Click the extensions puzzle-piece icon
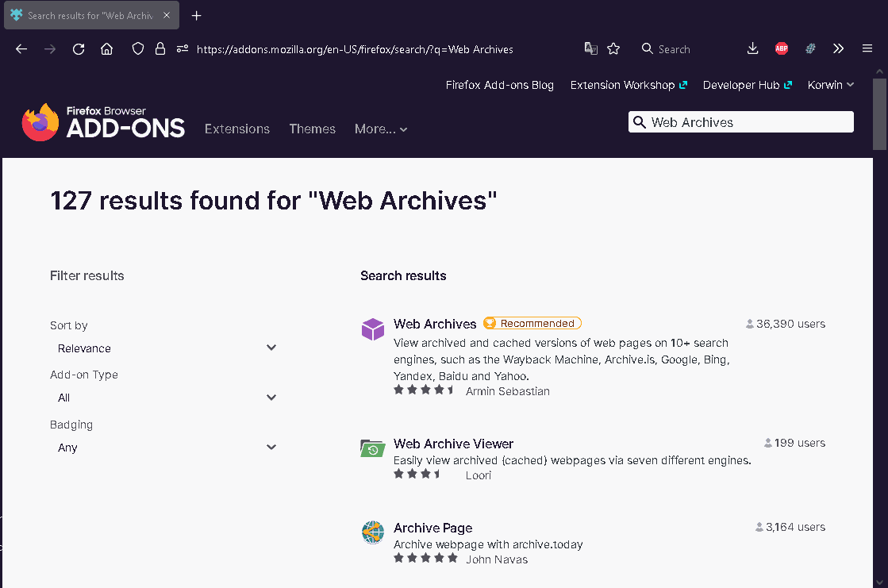This screenshot has width=888, height=588. [810, 48]
